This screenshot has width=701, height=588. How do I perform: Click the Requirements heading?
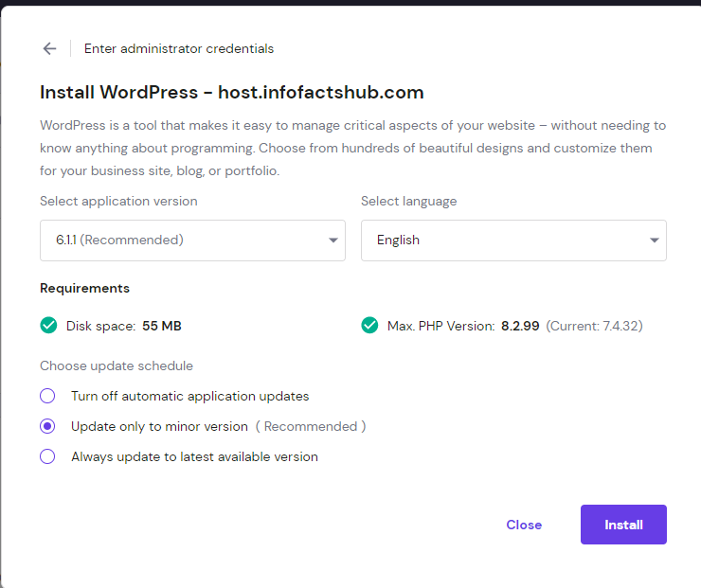[x=85, y=288]
